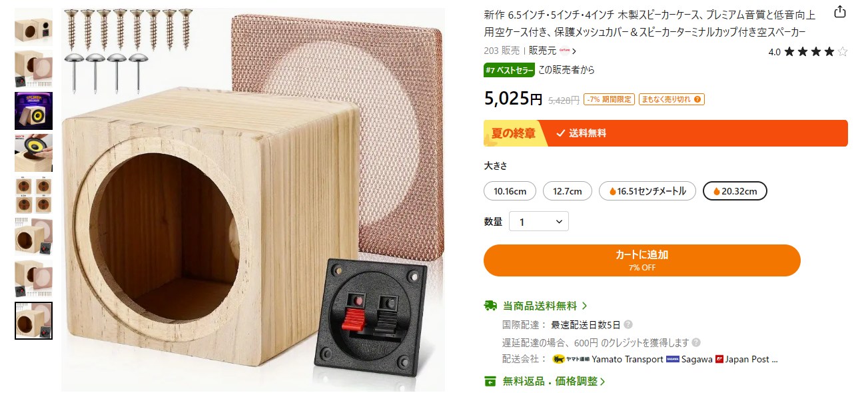Select the 10.16cm size option
Image resolution: width=868 pixels, height=393 pixels.
pos(510,191)
